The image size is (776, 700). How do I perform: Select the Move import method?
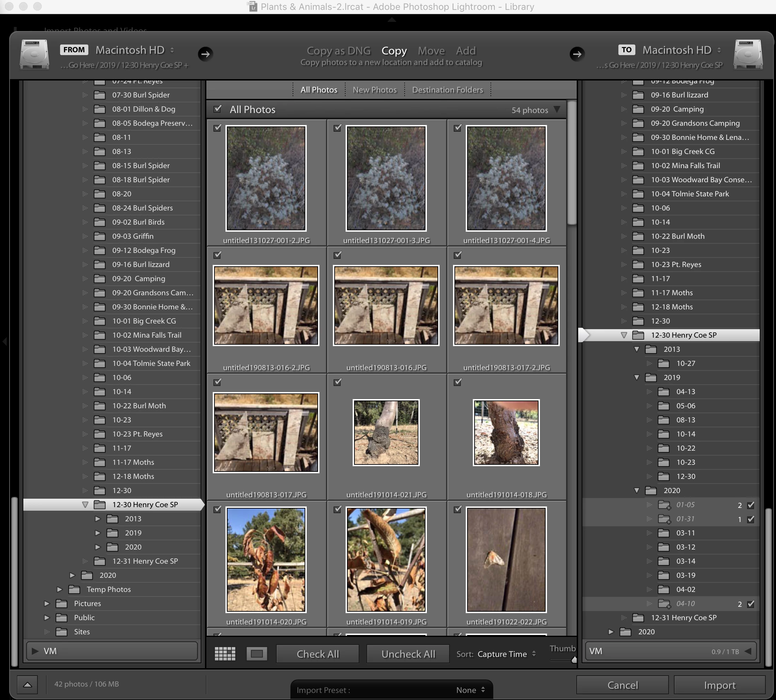[x=431, y=51]
